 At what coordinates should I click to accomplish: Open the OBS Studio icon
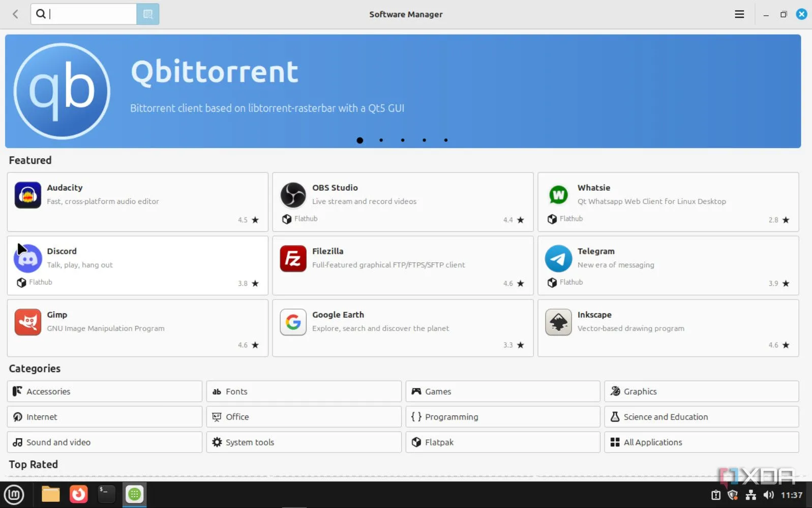coord(293,195)
